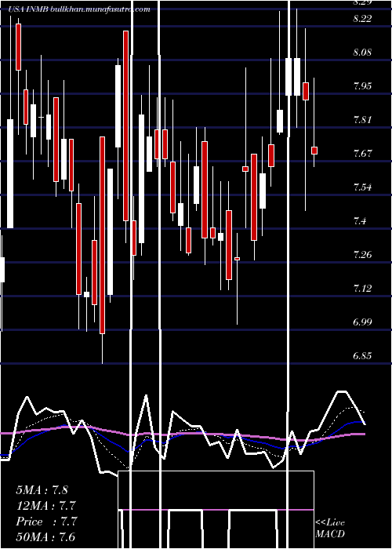This screenshot has height=549, width=392.
Task: Click the '12MA : 7.7' indicator text
Action: click(45, 506)
